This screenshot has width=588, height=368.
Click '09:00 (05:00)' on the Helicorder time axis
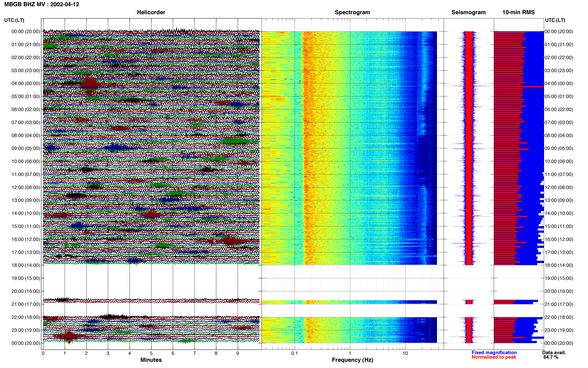tap(26, 148)
